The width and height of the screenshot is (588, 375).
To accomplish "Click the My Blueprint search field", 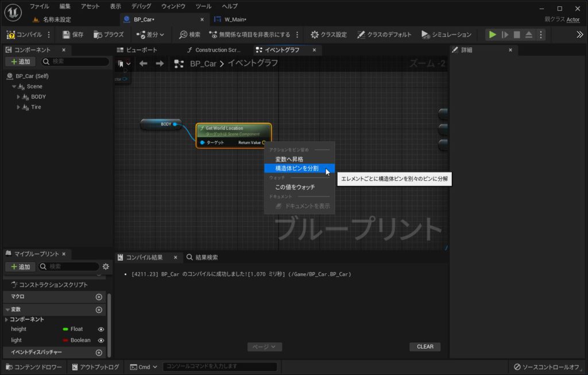I will 69,266.
